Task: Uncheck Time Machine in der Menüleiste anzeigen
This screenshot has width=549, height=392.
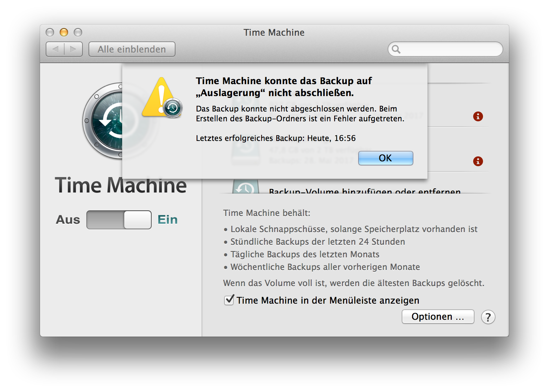Action: 229,300
